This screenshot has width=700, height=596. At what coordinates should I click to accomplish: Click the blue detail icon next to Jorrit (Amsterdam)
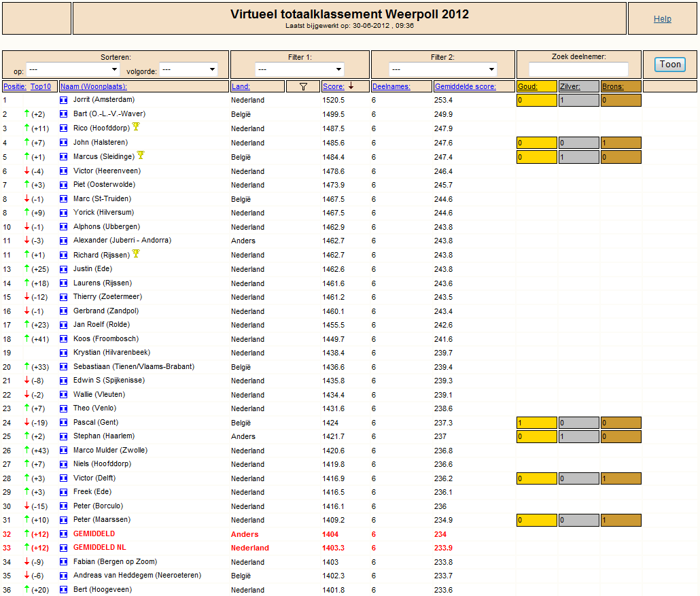[x=63, y=101]
